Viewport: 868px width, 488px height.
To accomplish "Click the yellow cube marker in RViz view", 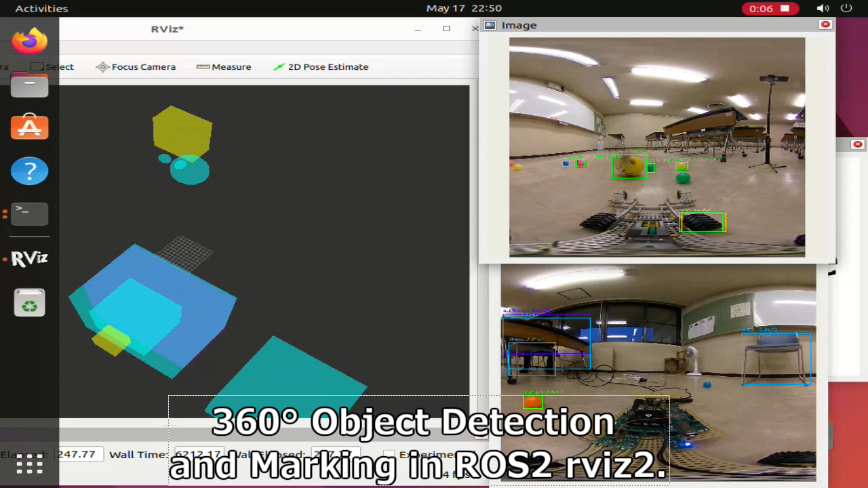I will pos(182,131).
